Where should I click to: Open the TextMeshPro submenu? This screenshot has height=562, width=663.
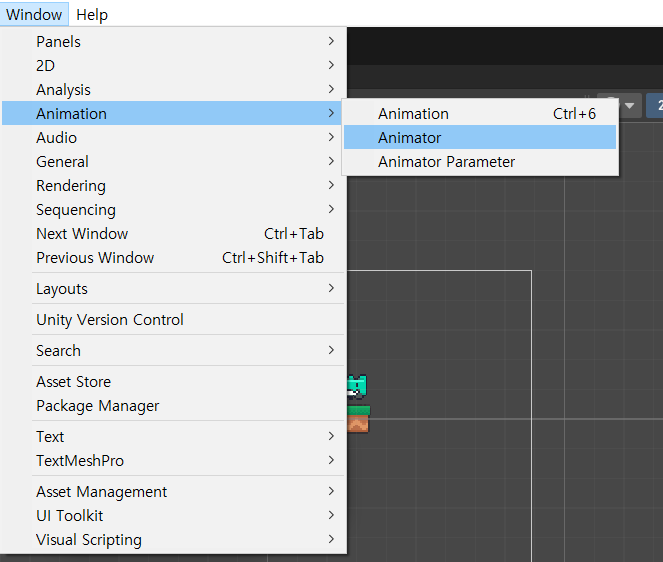pyautogui.click(x=173, y=461)
